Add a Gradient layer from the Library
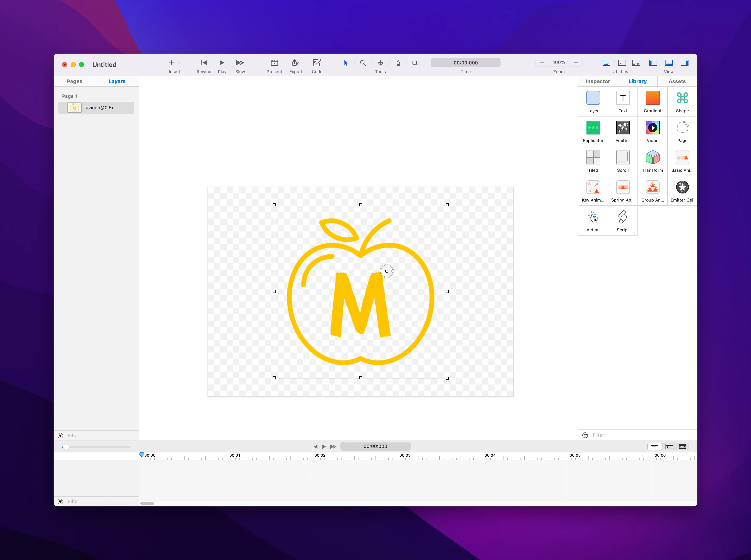Screen dimensions: 751x560 [x=652, y=101]
